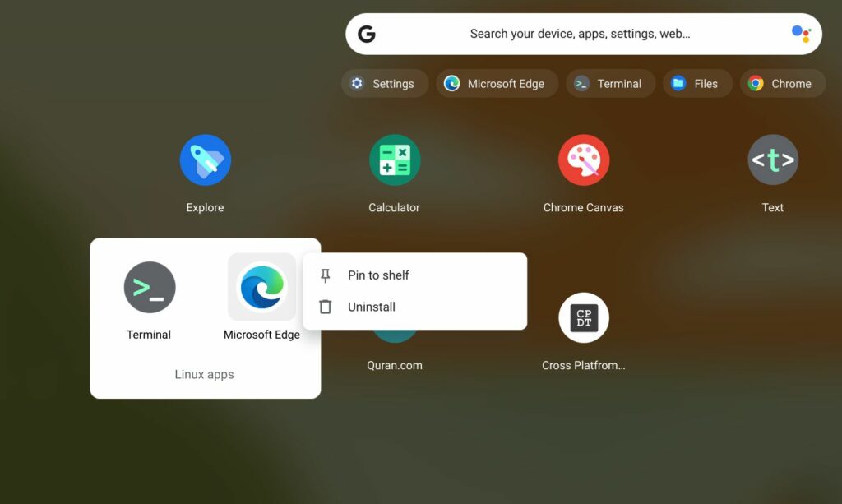Select Microsoft Edge in the Linux apps folder
Image resolution: width=842 pixels, height=504 pixels.
[x=261, y=288]
